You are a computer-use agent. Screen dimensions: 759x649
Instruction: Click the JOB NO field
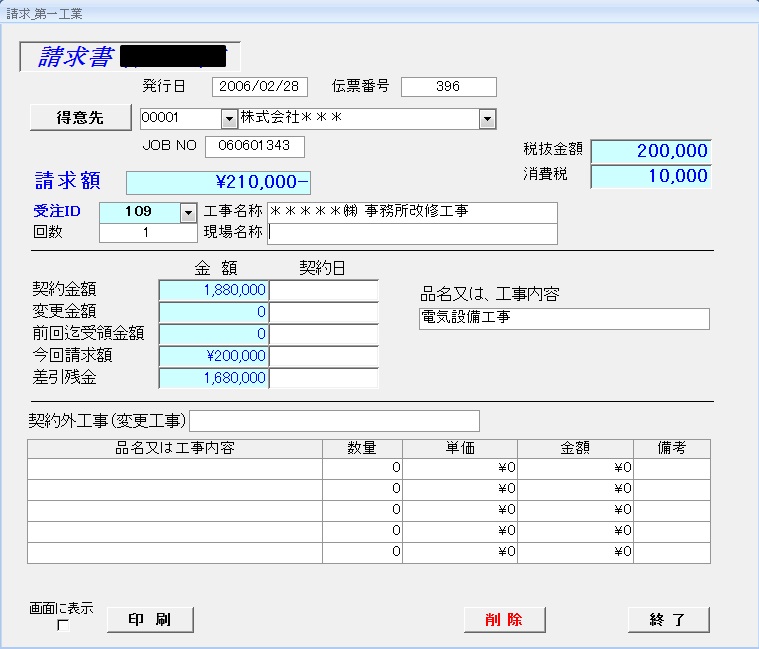[x=254, y=147]
